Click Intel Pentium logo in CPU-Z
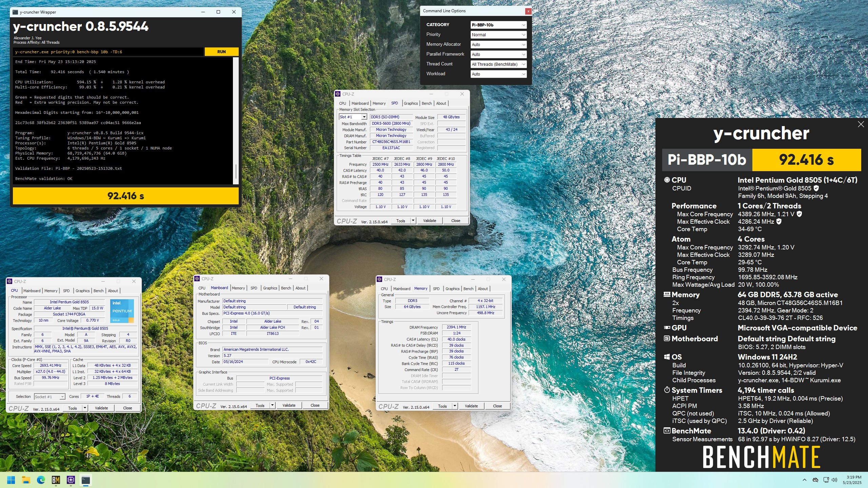Image resolution: width=868 pixels, height=488 pixels. [x=122, y=311]
